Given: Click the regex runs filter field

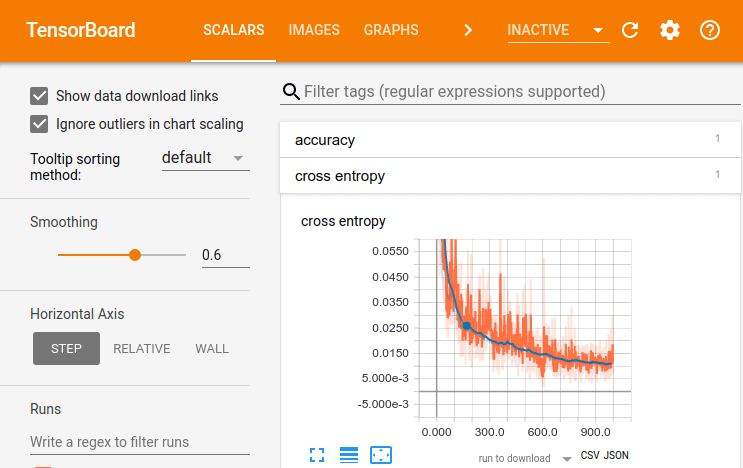Looking at the screenshot, I should tap(140, 442).
